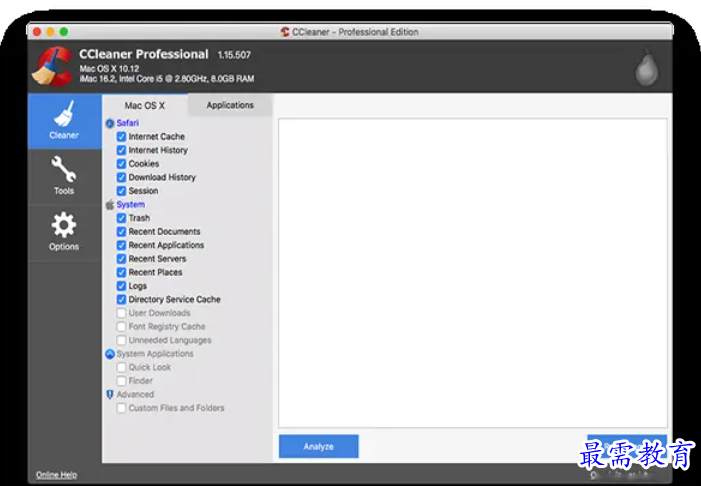Open the Tools wrench section

point(64,177)
